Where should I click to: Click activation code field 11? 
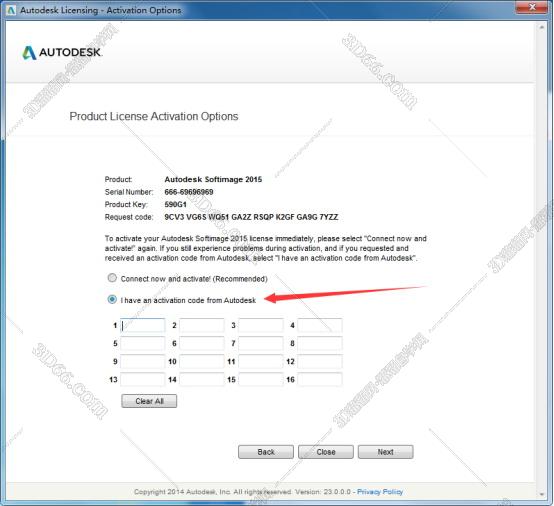(261, 361)
